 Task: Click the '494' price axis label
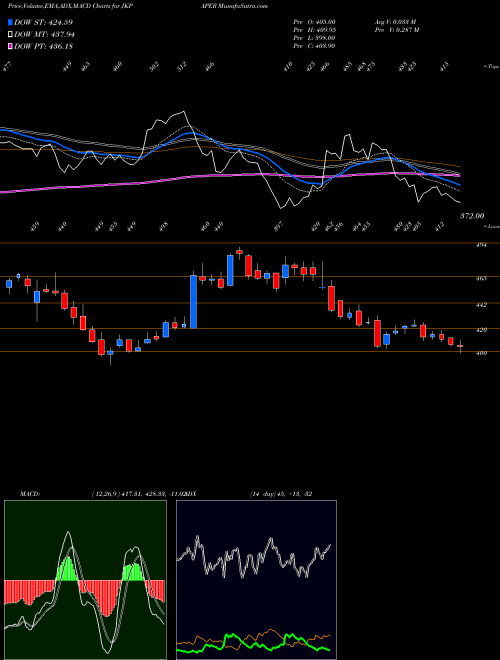click(481, 244)
